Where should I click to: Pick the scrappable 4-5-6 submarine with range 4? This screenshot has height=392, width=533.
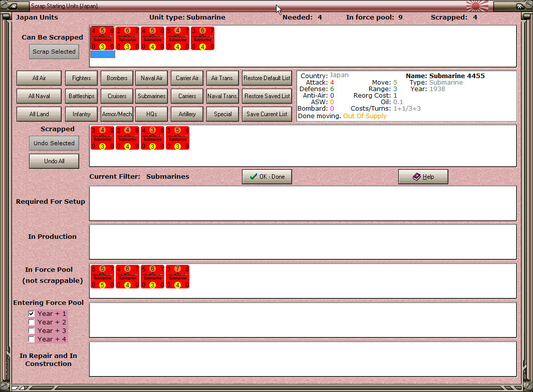coord(153,39)
